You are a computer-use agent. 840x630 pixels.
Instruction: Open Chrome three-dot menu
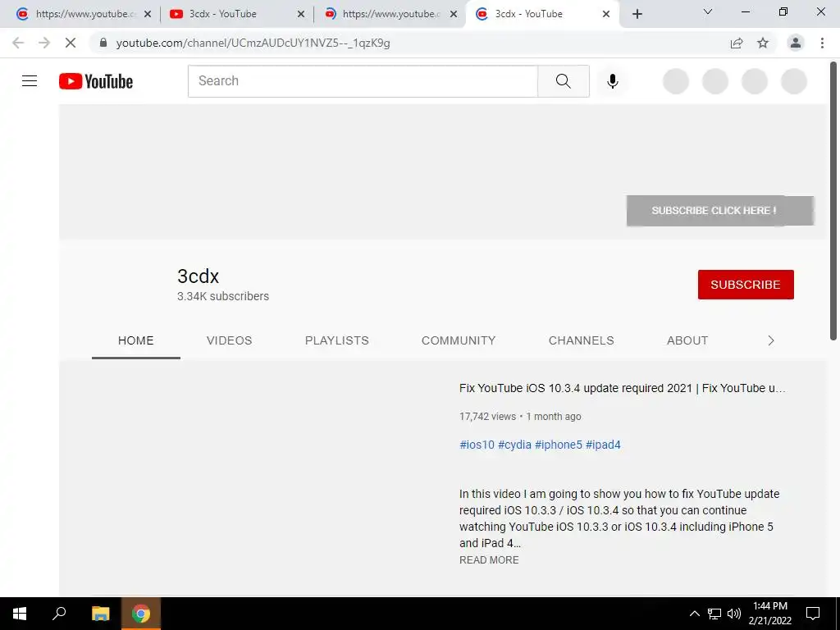coord(822,43)
